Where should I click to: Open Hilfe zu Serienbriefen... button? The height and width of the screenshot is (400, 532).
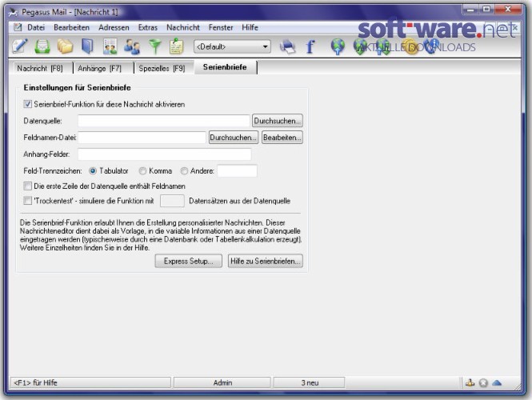pos(266,262)
